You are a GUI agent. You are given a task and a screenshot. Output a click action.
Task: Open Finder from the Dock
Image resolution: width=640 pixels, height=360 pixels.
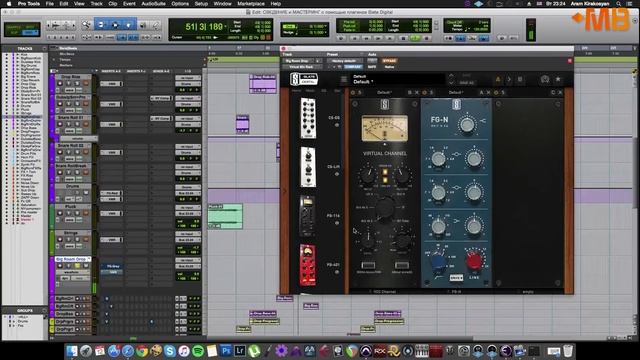tap(72, 351)
